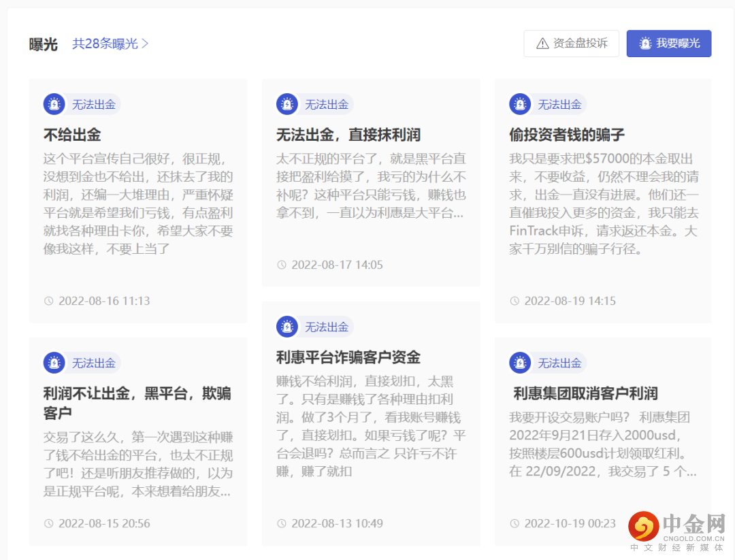
Task: Click the siren icon on 利润不让出金 card
Action: click(x=54, y=363)
